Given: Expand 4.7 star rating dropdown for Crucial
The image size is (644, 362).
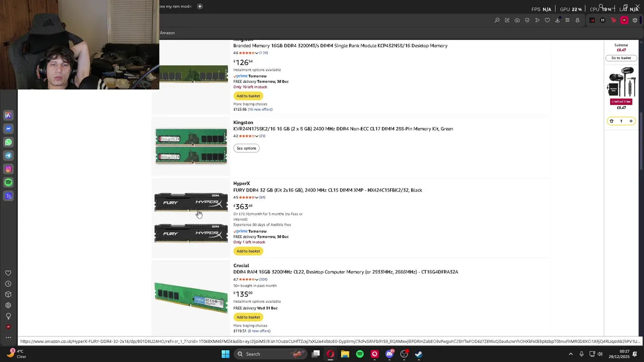Looking at the screenshot, I should pos(257,280).
